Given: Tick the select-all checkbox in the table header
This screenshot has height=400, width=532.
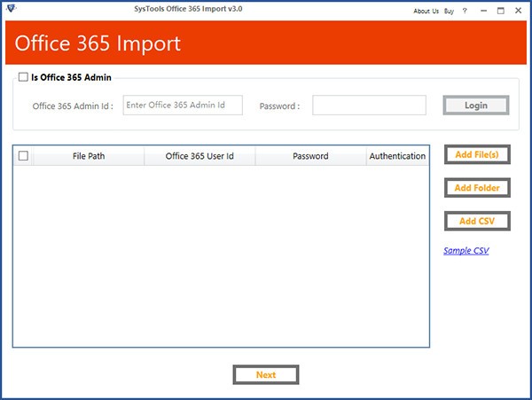Looking at the screenshot, I should 23,156.
